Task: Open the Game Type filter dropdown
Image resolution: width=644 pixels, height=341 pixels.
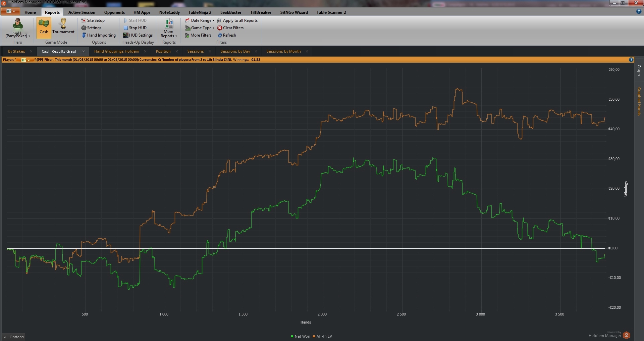Action: coord(200,28)
